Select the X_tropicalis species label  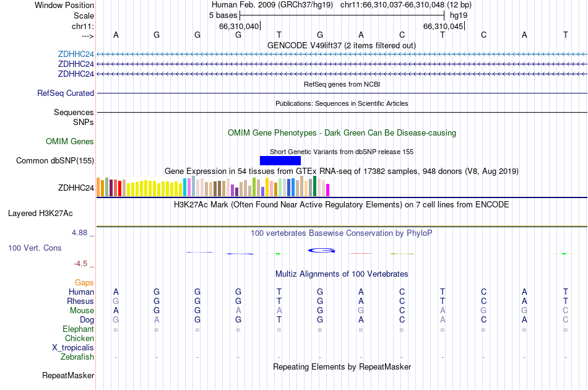(73, 348)
